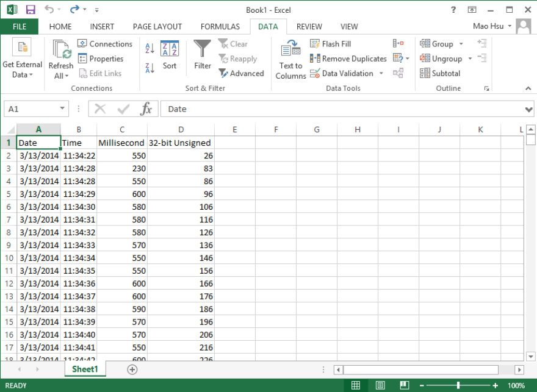Launch Text to Columns wizard
Image resolution: width=537 pixels, height=392 pixels.
pos(290,60)
